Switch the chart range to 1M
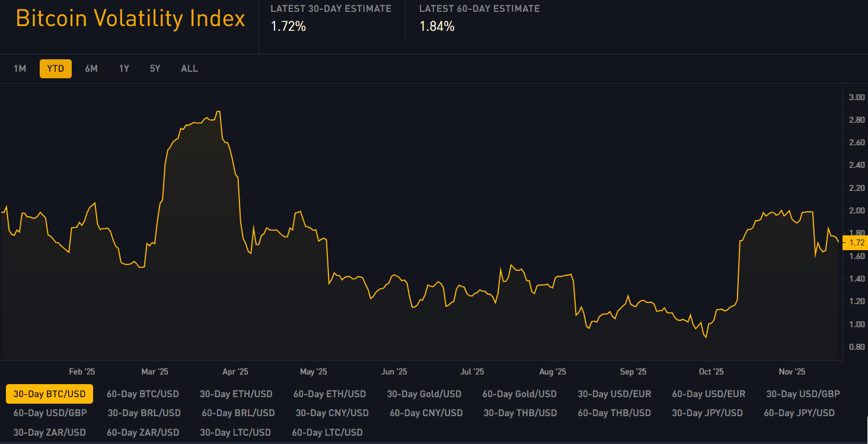This screenshot has width=868, height=444. click(20, 68)
